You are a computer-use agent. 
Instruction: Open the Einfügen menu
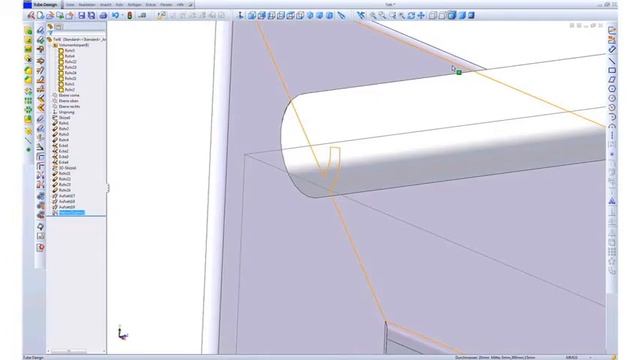134,5
